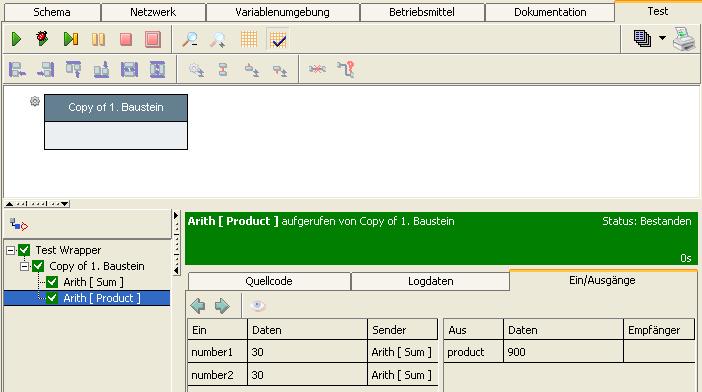702x392 pixels.
Task: Open the dropdown arrow next to pages icon
Action: [x=662, y=38]
